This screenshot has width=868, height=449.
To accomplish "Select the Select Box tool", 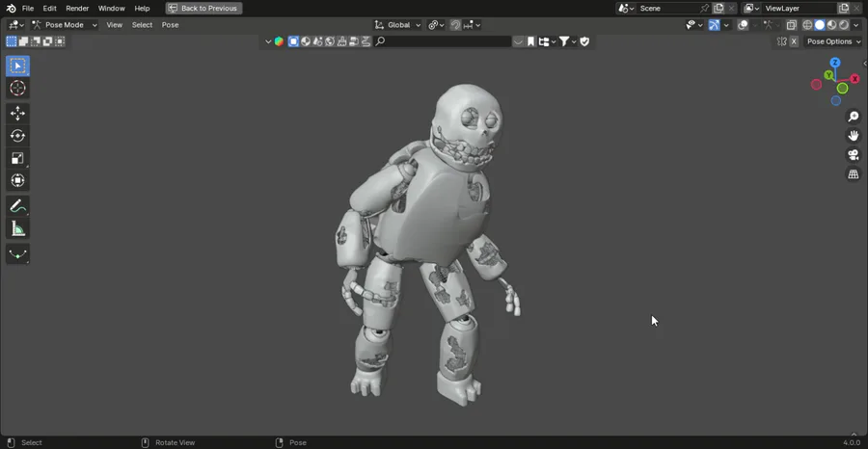I will pyautogui.click(x=17, y=66).
